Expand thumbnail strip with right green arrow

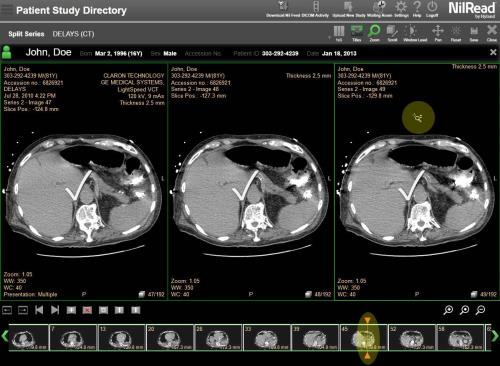pos(495,336)
